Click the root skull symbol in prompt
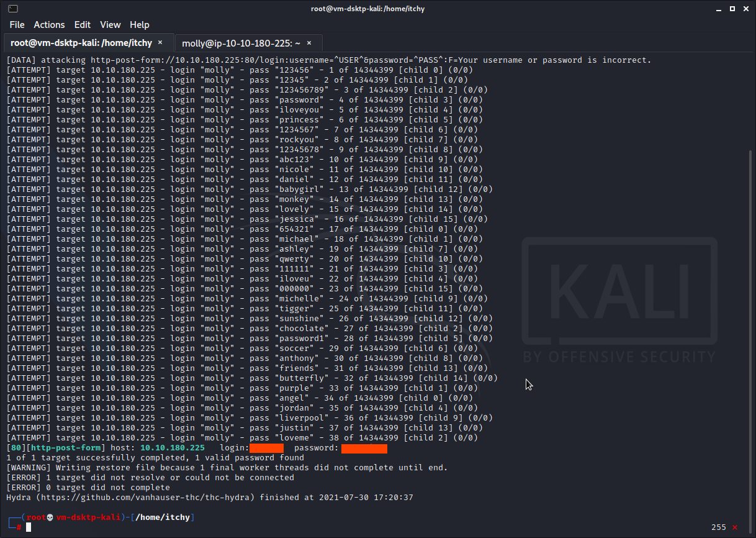 51,517
